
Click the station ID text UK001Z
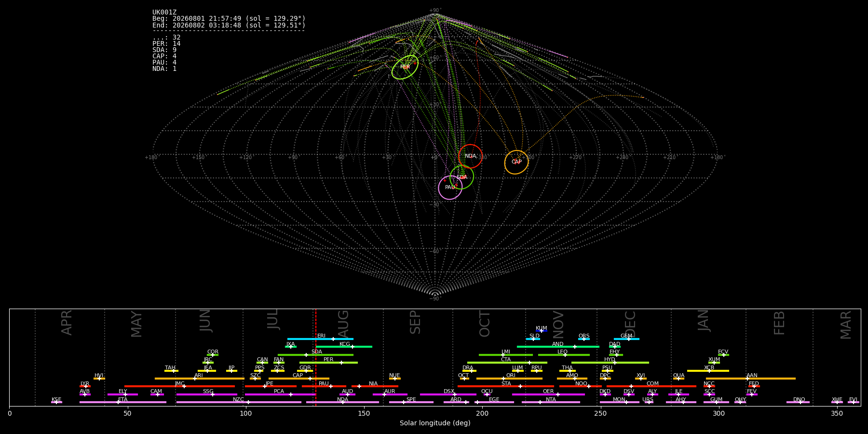coord(164,13)
